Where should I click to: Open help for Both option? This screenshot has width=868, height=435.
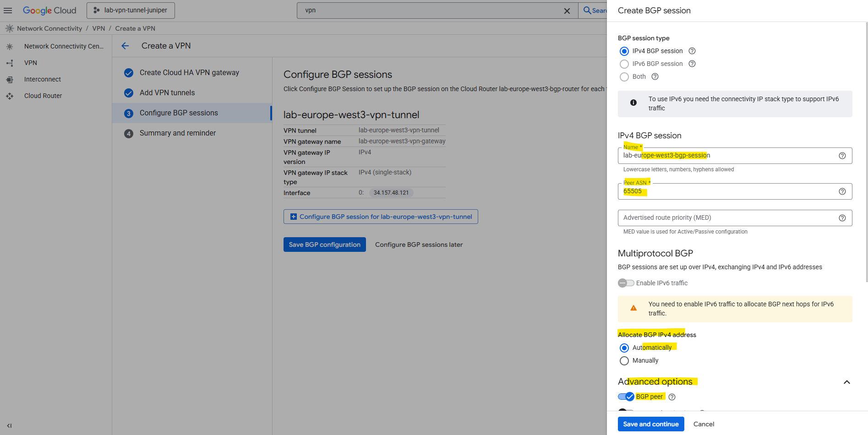(x=655, y=76)
